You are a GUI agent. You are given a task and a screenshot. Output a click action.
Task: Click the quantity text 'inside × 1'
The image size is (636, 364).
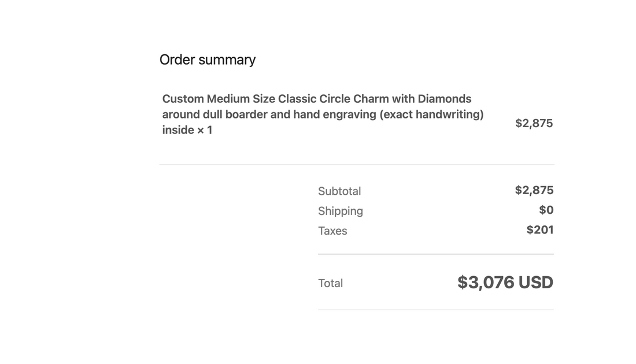(187, 130)
